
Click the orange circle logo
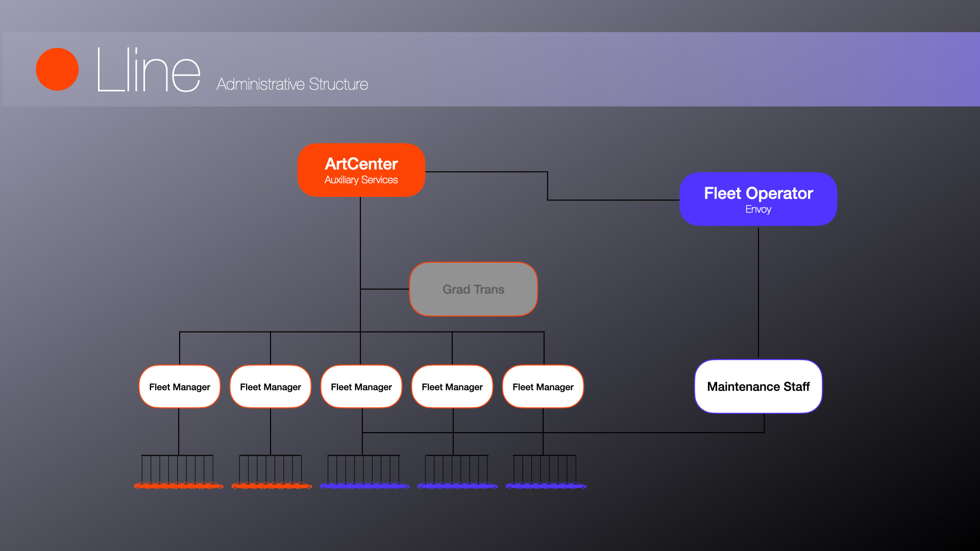57,69
